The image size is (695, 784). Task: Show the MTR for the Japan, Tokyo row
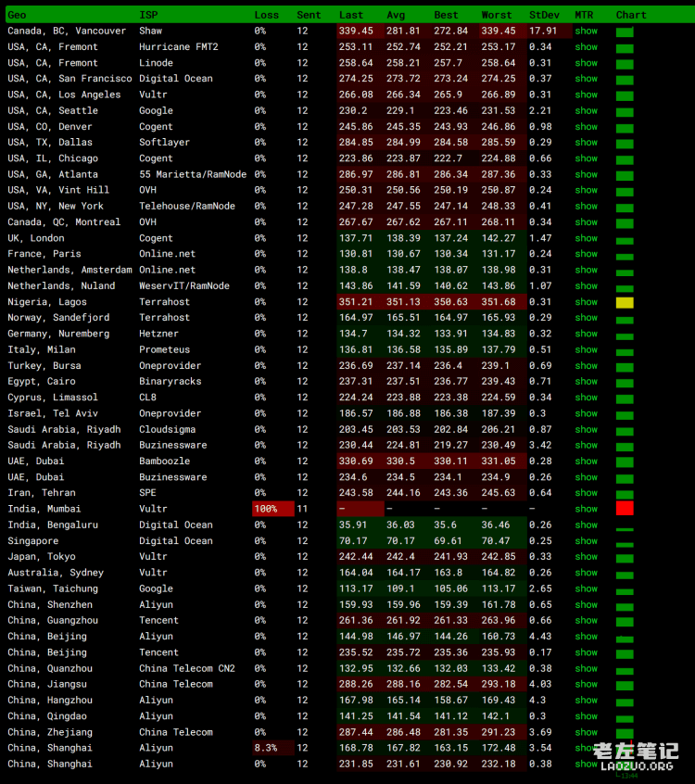[586, 557]
